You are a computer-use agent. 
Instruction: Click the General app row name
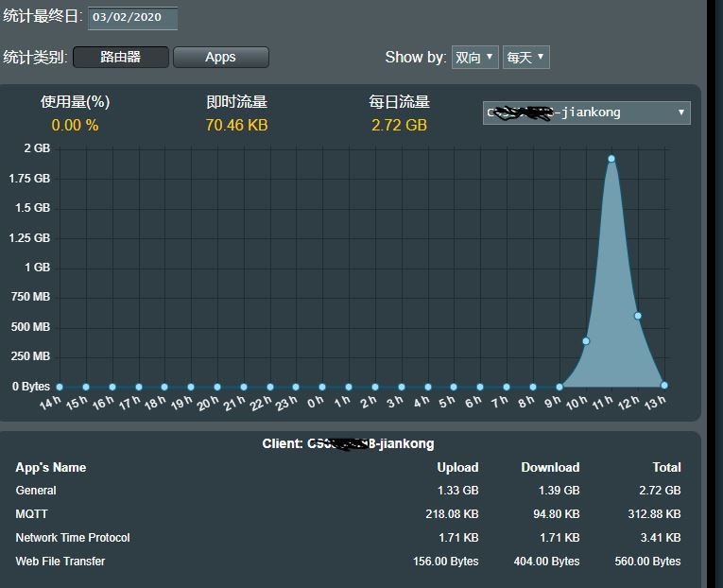[36, 491]
